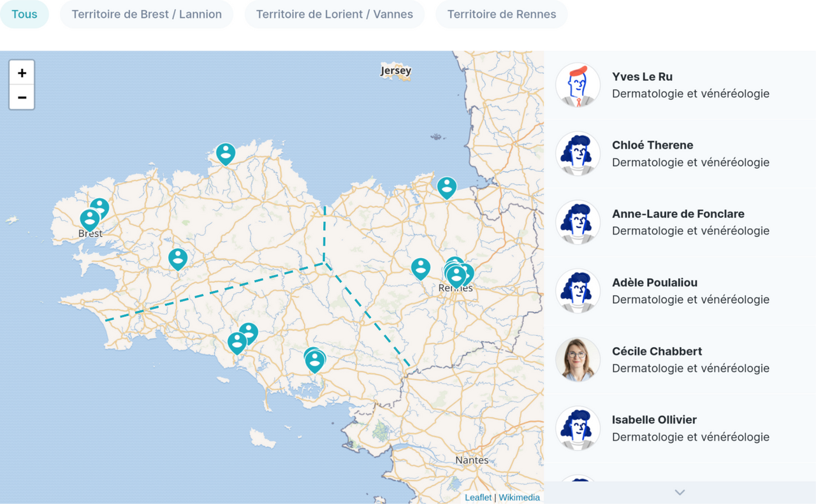
Task: Open Isabelle Ollivier's avatar
Action: click(x=578, y=429)
